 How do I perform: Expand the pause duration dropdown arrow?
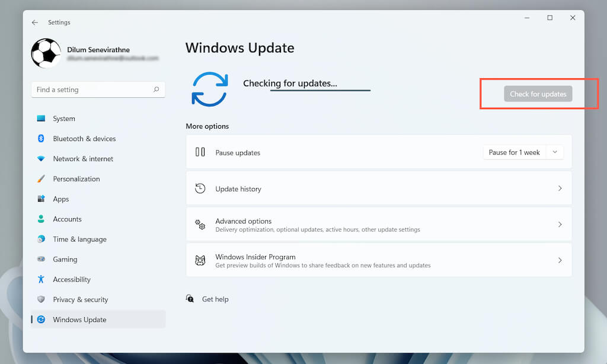[555, 152]
